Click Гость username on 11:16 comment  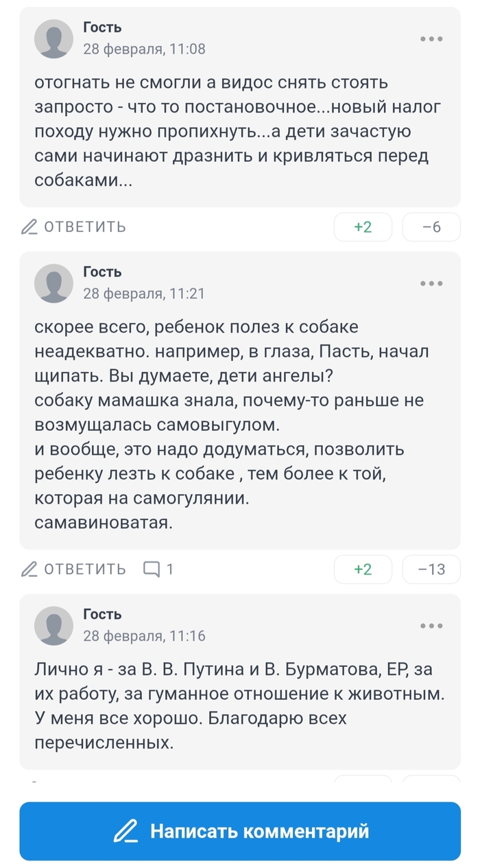click(x=102, y=614)
